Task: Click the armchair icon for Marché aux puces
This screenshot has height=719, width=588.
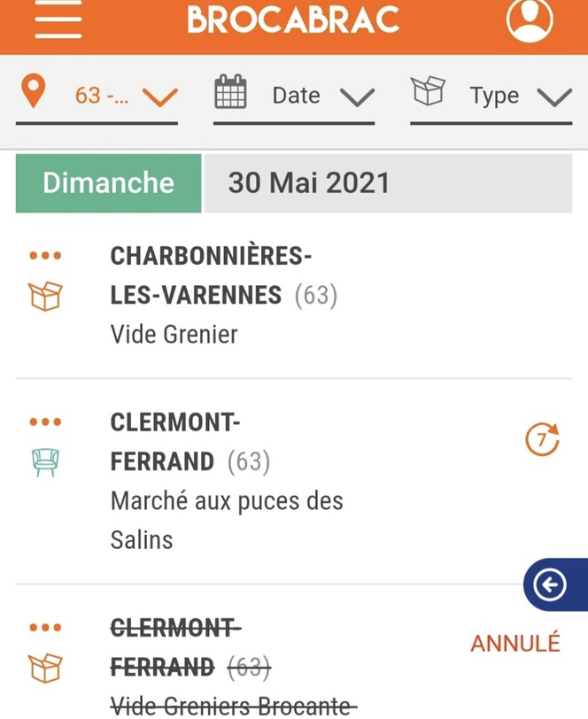Action: [x=45, y=462]
